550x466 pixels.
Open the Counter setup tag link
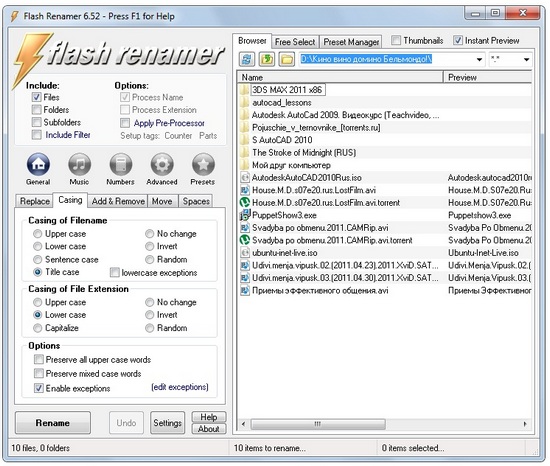pyautogui.click(x=178, y=136)
